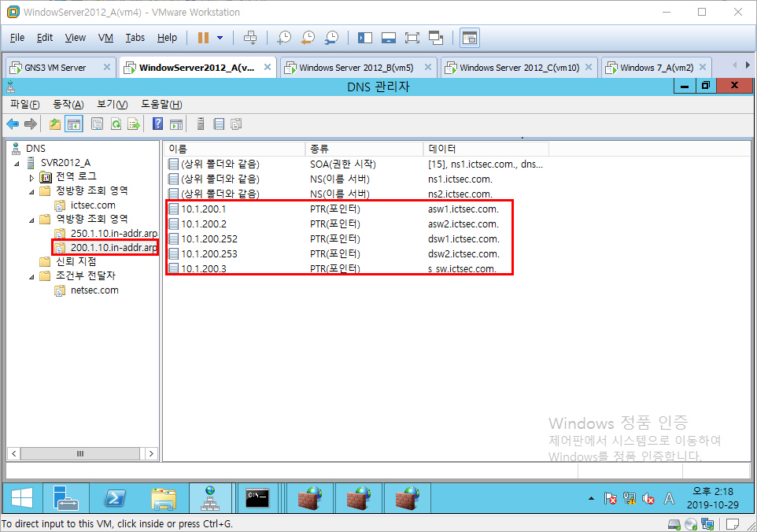
Task: Sort by the 종류 column header
Action: point(364,149)
